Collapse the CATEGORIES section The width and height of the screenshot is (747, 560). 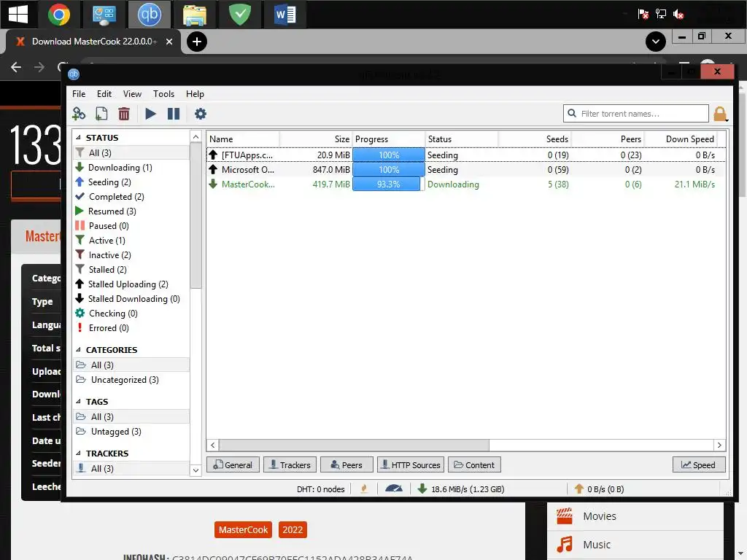coord(79,349)
